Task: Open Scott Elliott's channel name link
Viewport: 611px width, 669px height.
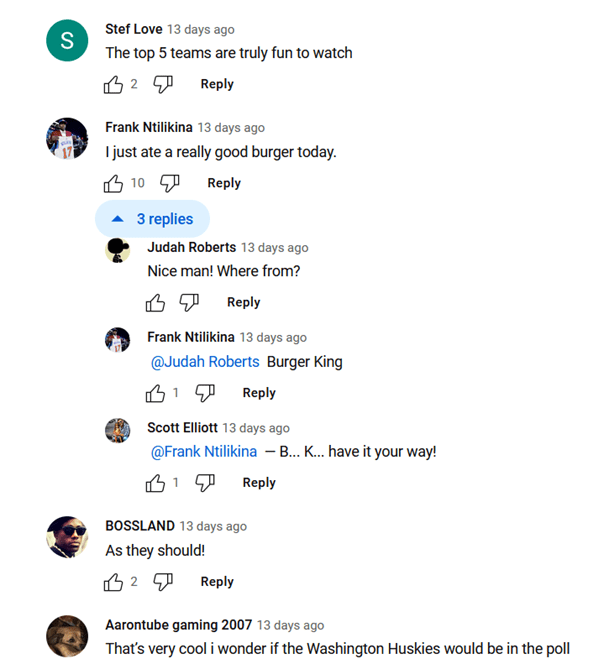Action: click(181, 427)
